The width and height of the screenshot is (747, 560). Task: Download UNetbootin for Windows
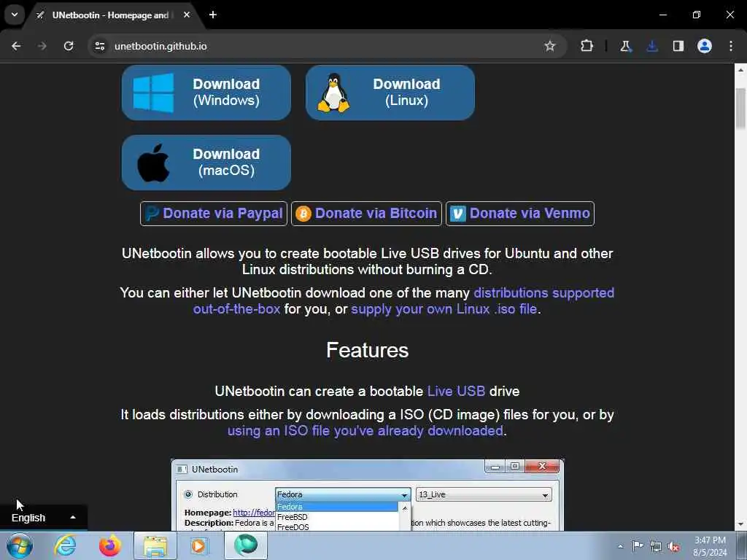(206, 93)
